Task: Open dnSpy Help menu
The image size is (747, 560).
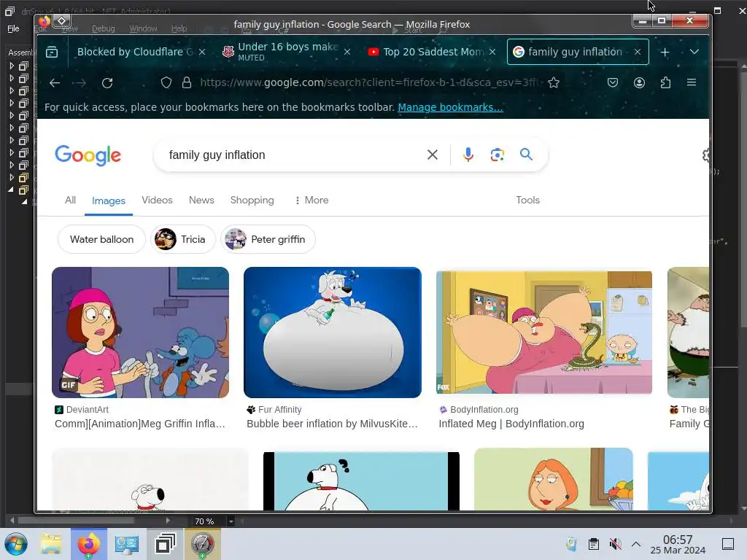Action: coord(179,28)
